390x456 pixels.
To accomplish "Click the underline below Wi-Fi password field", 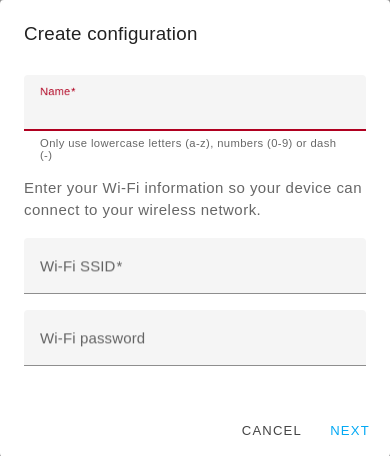I will [195, 365].
